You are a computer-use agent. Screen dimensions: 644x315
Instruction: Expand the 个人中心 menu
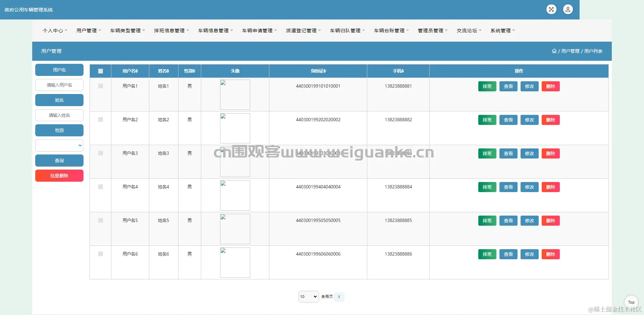point(55,31)
